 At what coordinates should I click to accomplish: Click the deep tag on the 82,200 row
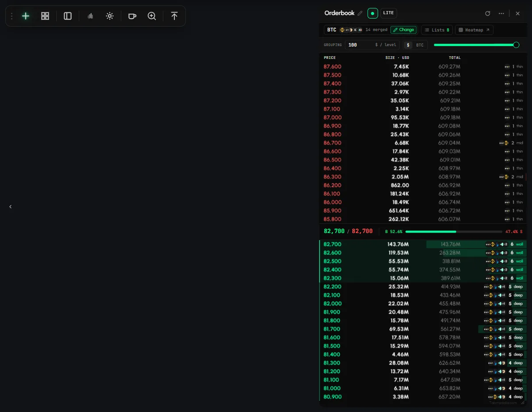(518, 287)
